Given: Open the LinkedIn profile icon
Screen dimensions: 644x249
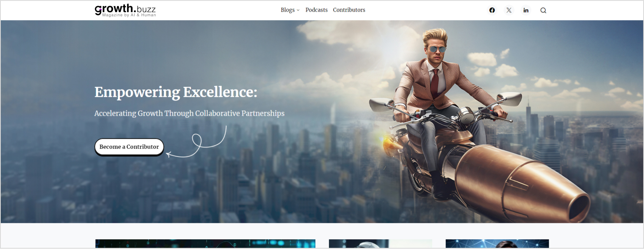Looking at the screenshot, I should point(526,10).
